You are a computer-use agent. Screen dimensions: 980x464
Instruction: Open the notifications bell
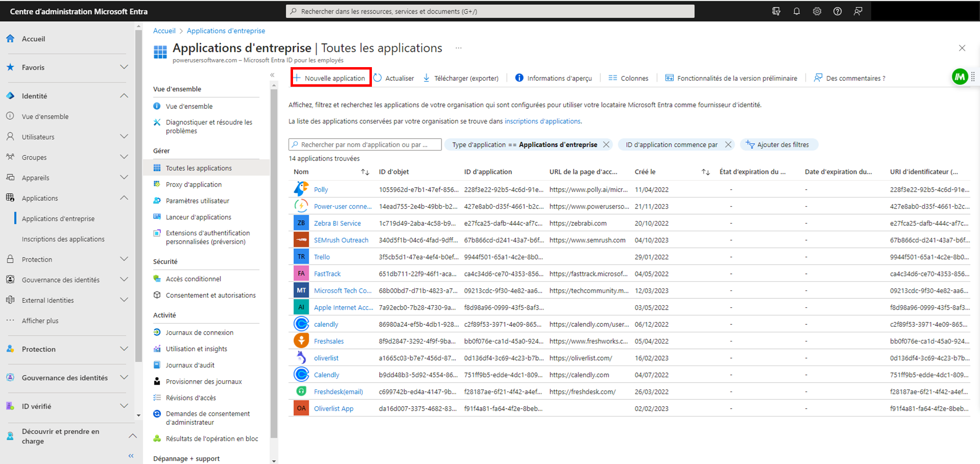[x=797, y=11]
